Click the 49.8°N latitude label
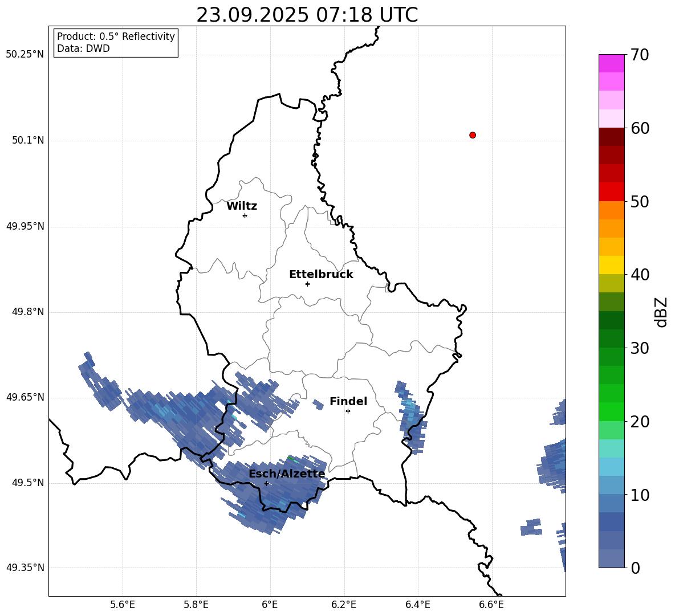 tap(28, 312)
